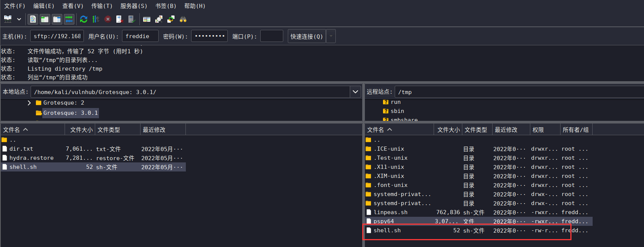Toggle the message log display
The height and width of the screenshot is (247, 644).
pos(33,19)
